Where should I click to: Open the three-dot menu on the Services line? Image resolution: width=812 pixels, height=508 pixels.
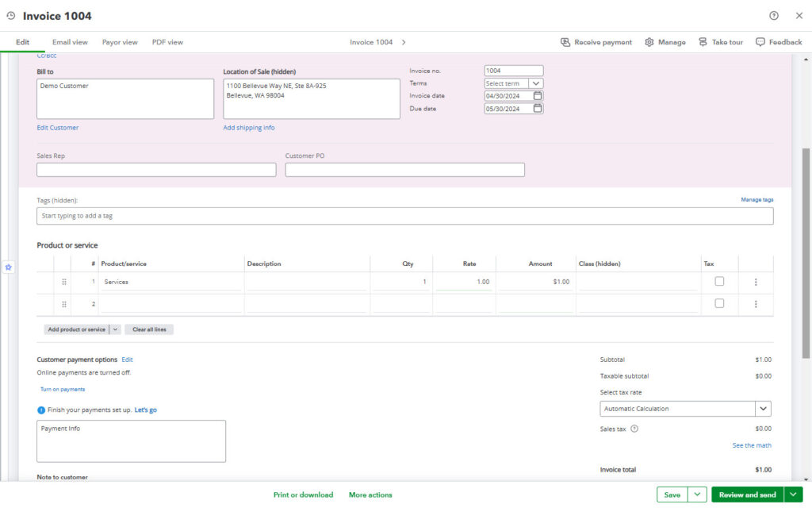pos(756,282)
